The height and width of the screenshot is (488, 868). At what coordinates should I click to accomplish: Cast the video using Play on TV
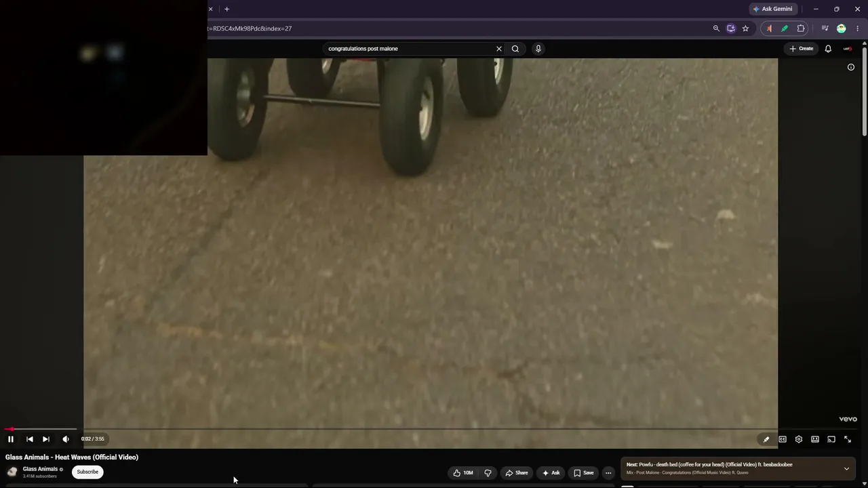click(x=831, y=439)
